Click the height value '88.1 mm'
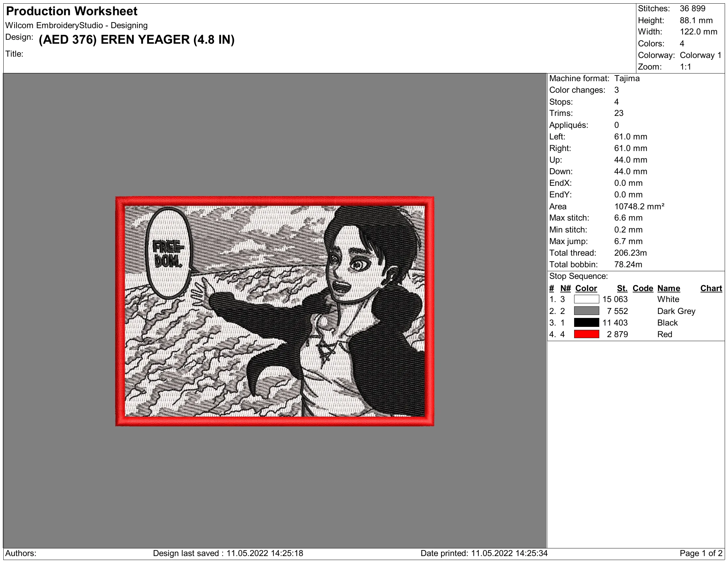Image resolution: width=728 pixels, height=563 pixels. [x=696, y=20]
